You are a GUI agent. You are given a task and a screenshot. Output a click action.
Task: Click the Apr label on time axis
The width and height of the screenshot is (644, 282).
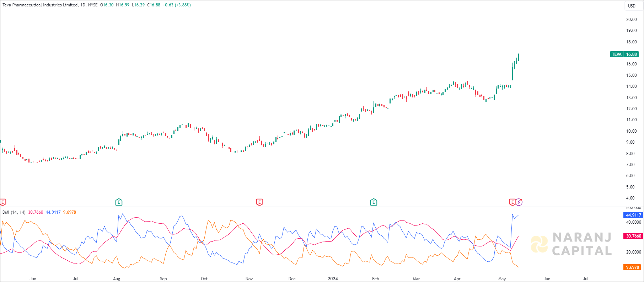point(457,279)
